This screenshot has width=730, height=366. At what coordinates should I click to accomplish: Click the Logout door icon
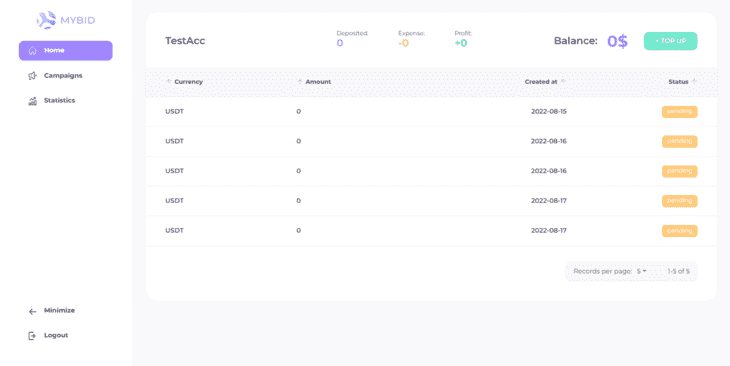(32, 336)
